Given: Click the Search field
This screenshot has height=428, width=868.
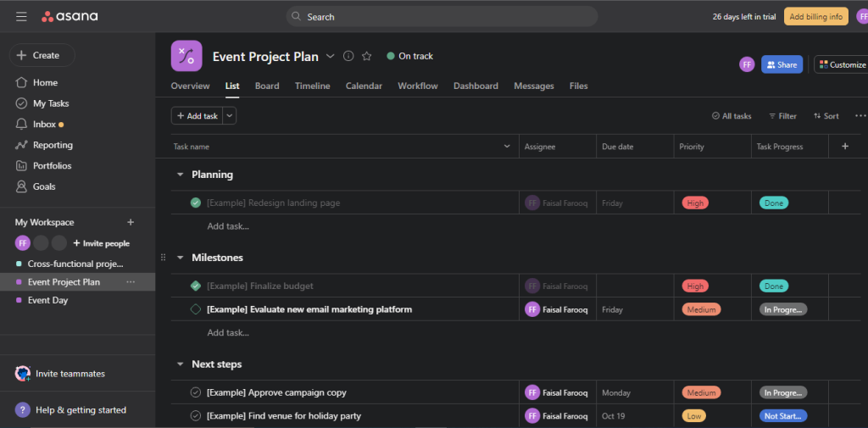Looking at the screenshot, I should (x=442, y=17).
